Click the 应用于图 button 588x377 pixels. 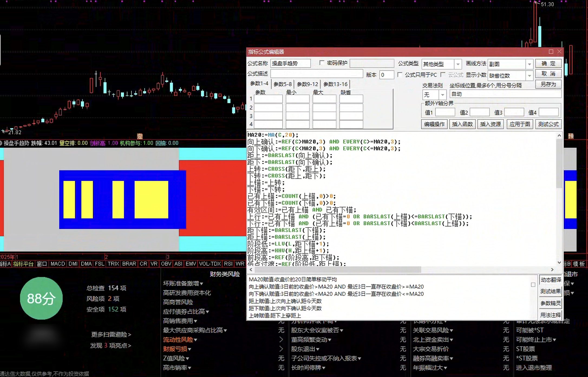[520, 124]
